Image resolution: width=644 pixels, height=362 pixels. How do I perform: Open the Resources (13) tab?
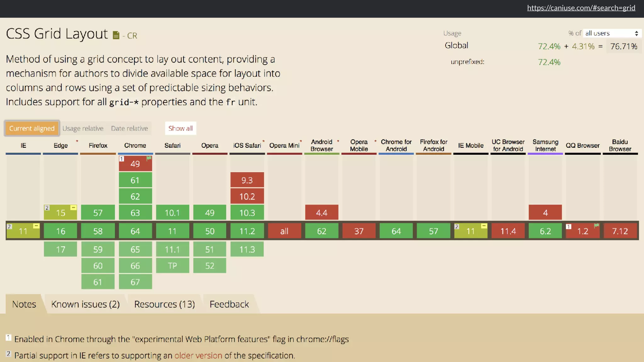pyautogui.click(x=164, y=304)
